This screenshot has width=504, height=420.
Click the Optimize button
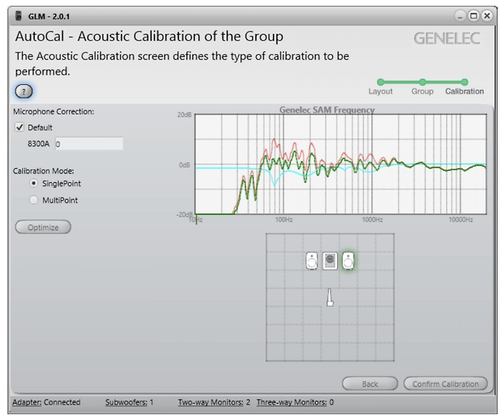tap(43, 227)
